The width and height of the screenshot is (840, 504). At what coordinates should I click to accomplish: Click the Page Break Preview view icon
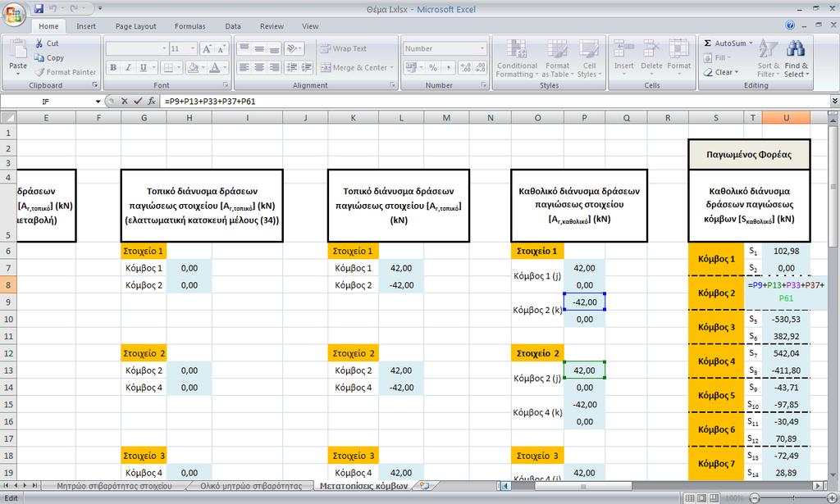714,498
